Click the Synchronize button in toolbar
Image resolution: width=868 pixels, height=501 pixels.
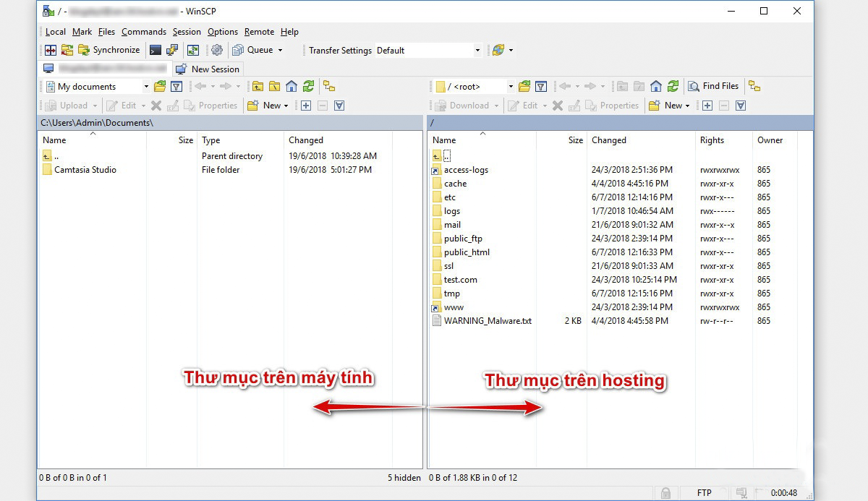109,50
